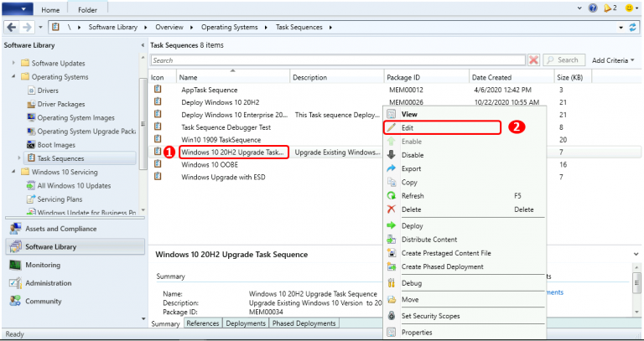Screen dimensions: 644x341
Task: Click the Create Phased Deployment icon
Action: pos(392,266)
